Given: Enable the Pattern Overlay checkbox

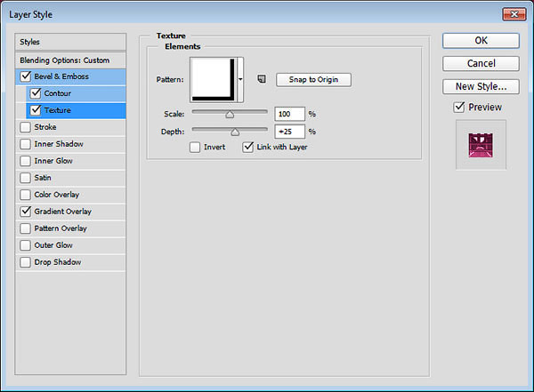Looking at the screenshot, I should point(25,228).
